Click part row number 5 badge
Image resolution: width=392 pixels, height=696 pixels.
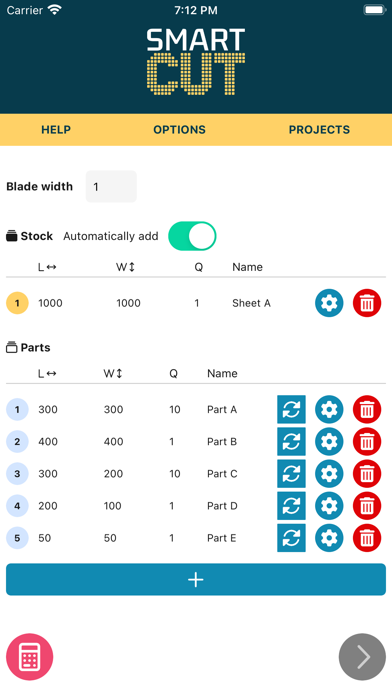[x=17, y=538]
